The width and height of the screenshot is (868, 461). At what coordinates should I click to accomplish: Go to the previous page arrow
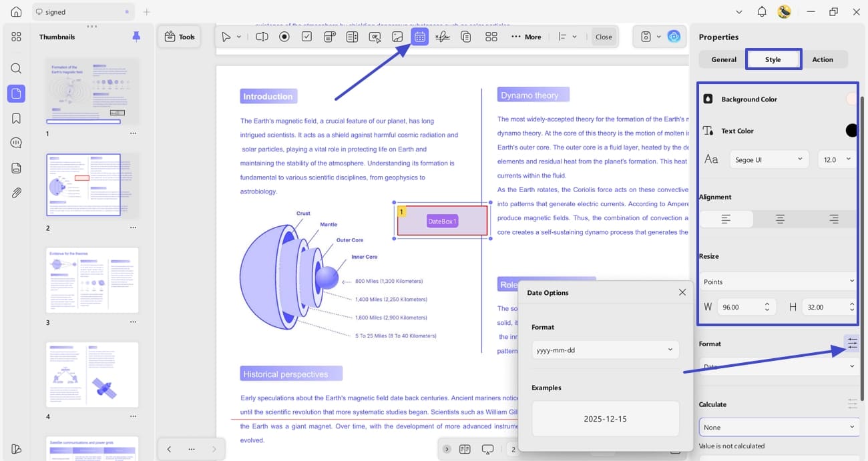pos(169,449)
